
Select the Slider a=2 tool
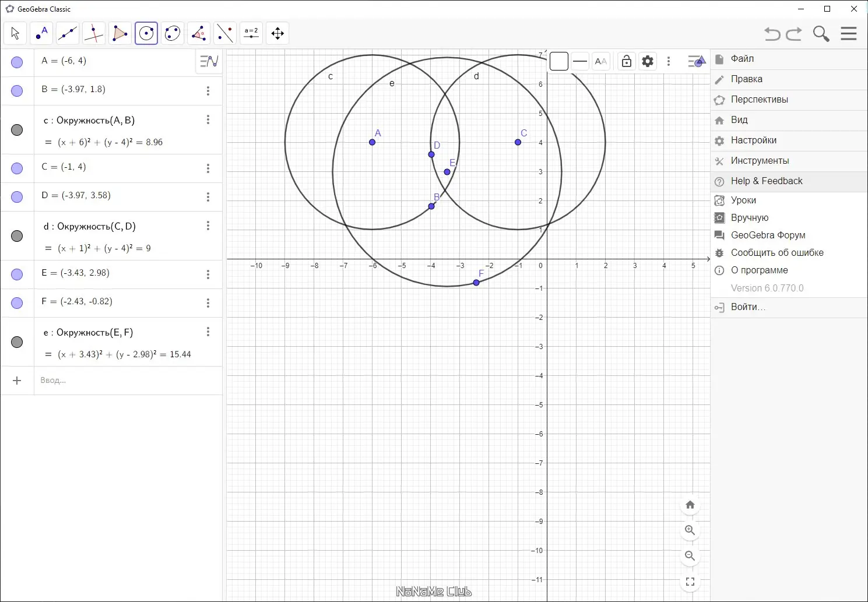[251, 33]
